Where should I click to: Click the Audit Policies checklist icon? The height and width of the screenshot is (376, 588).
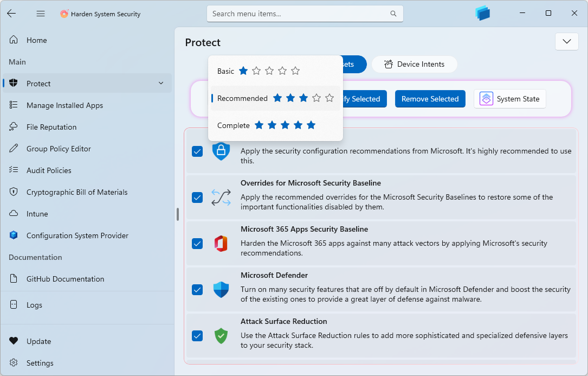(14, 170)
